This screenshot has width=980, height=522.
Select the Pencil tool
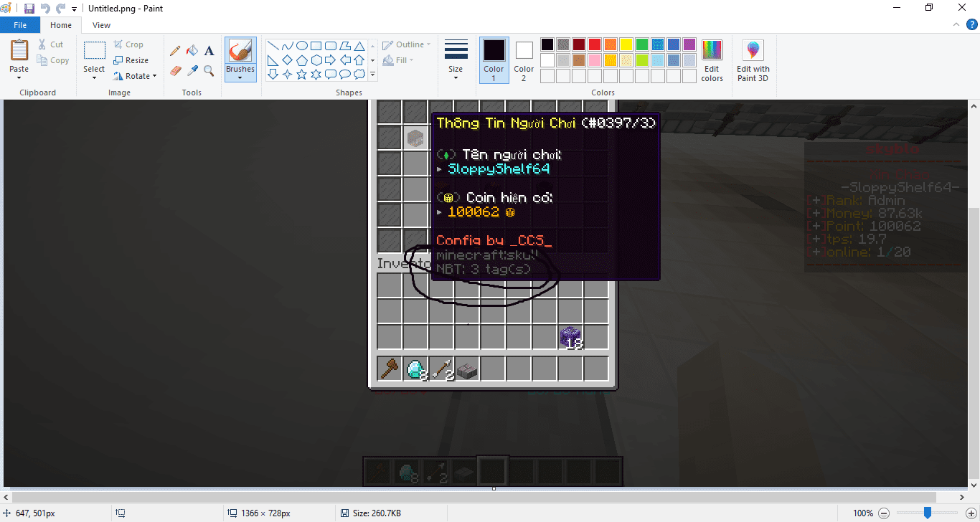[175, 51]
